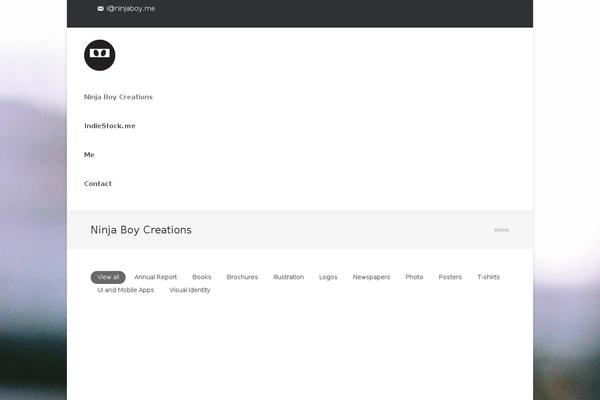Filter by UI and Mobile Apps

(126, 290)
